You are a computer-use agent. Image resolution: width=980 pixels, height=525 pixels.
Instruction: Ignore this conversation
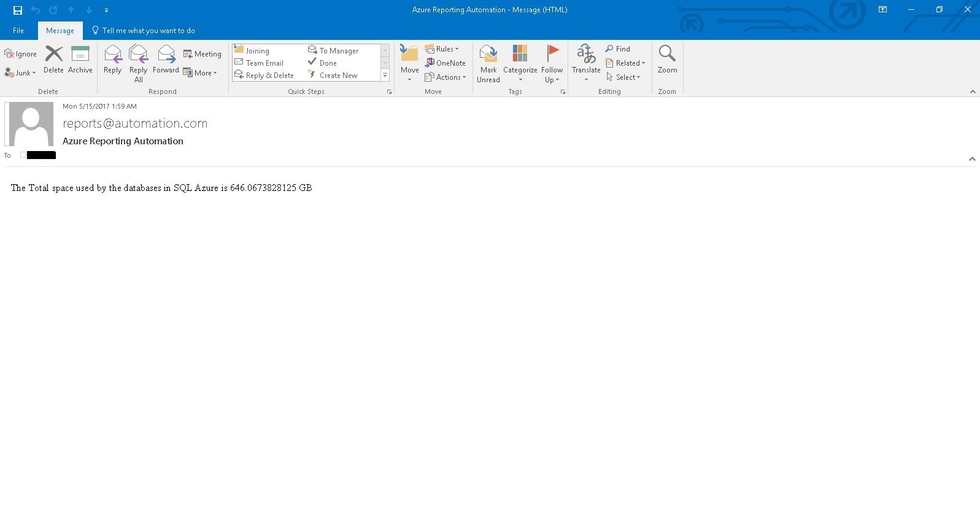21,54
